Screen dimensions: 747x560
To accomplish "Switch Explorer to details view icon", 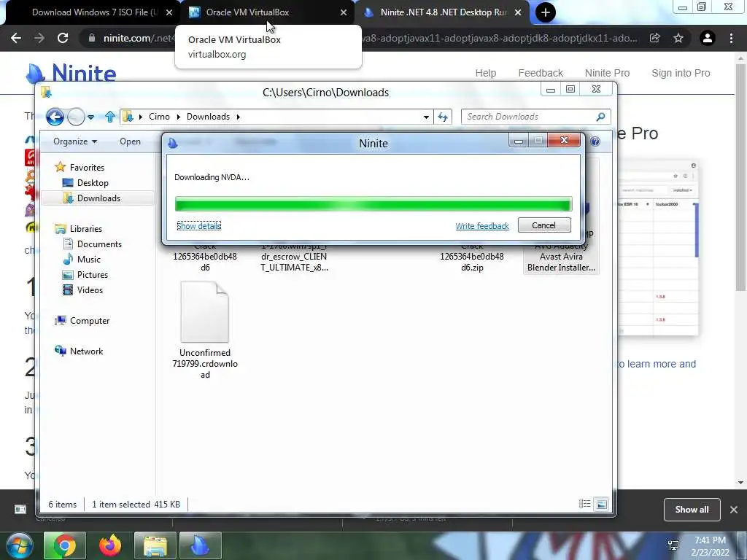I will (x=584, y=504).
